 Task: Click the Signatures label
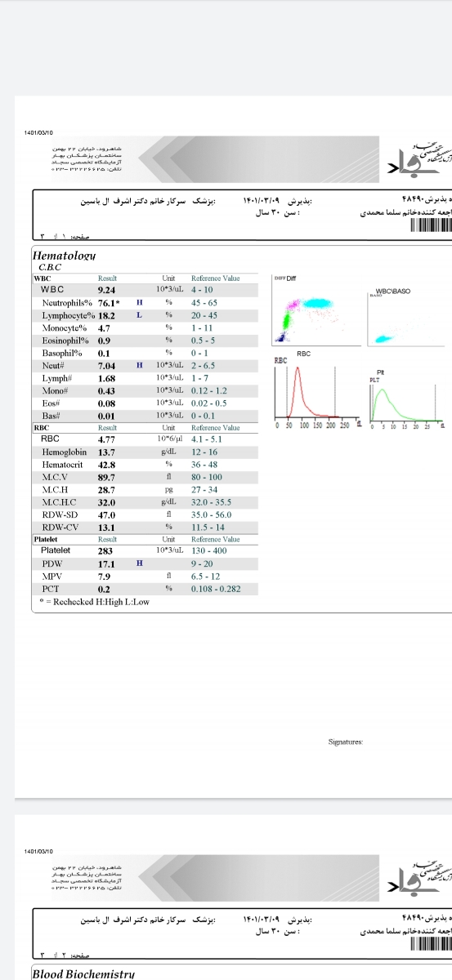point(346,742)
